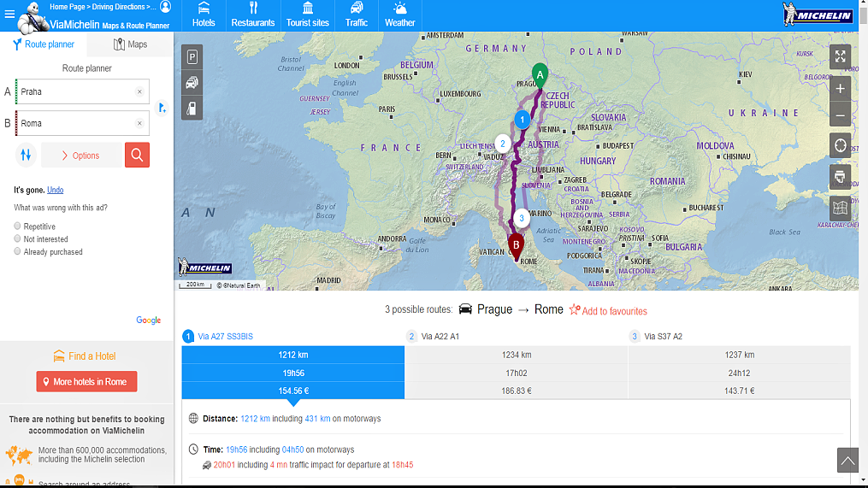Click the green A start marker
The width and height of the screenshot is (868, 488).
coord(540,75)
